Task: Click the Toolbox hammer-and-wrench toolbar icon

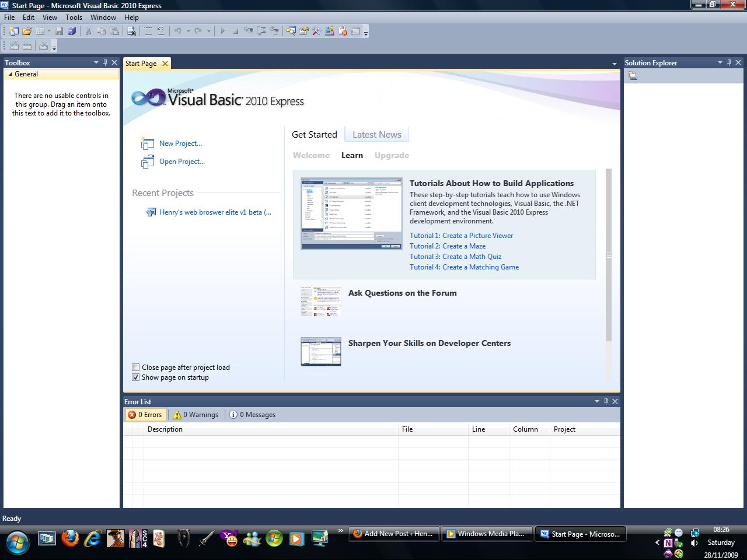Action: point(316,32)
